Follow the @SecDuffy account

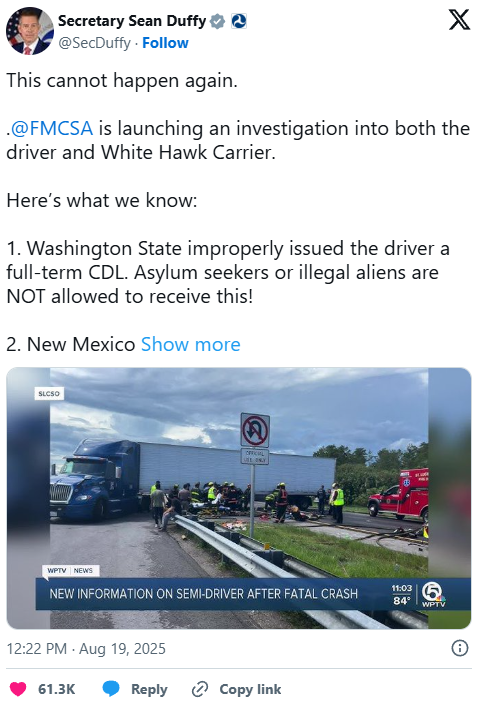[165, 43]
